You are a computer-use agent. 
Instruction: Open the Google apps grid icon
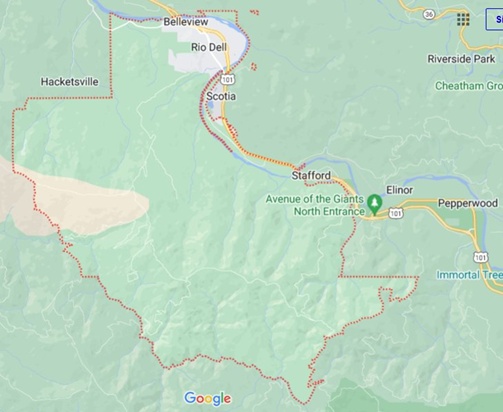point(463,20)
